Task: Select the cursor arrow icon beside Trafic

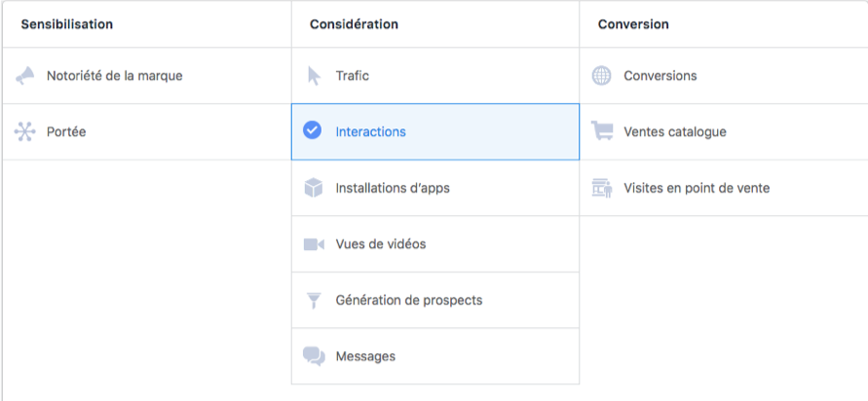Action: coord(314,76)
